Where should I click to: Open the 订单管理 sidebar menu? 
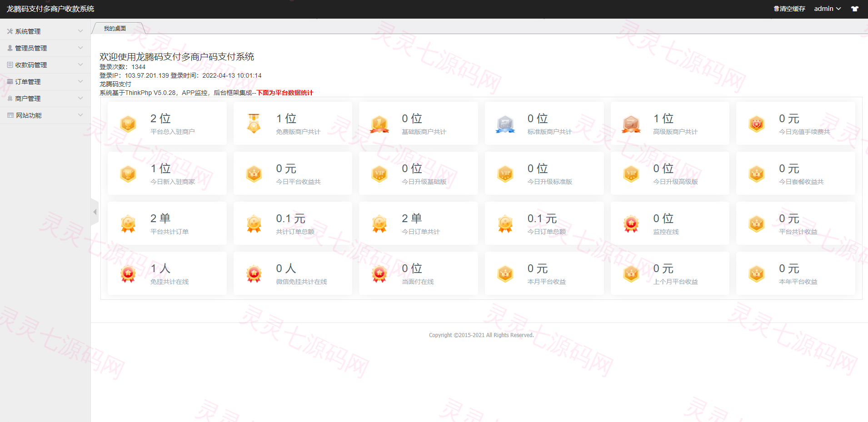click(45, 82)
